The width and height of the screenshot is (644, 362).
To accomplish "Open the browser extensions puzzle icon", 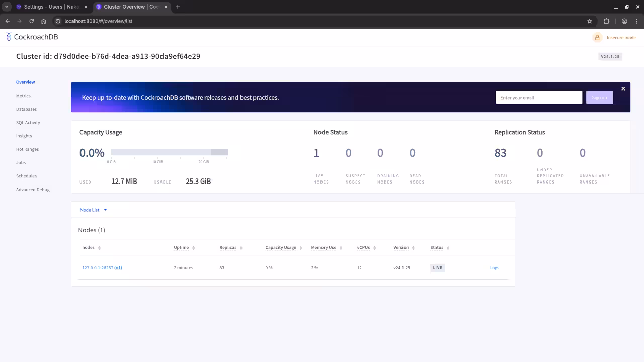I will 606,21.
